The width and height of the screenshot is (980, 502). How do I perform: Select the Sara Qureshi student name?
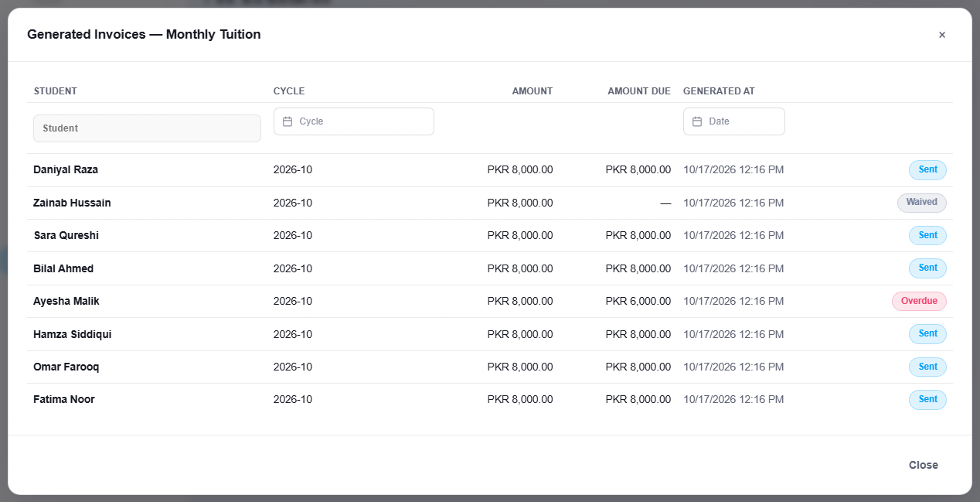pos(66,235)
